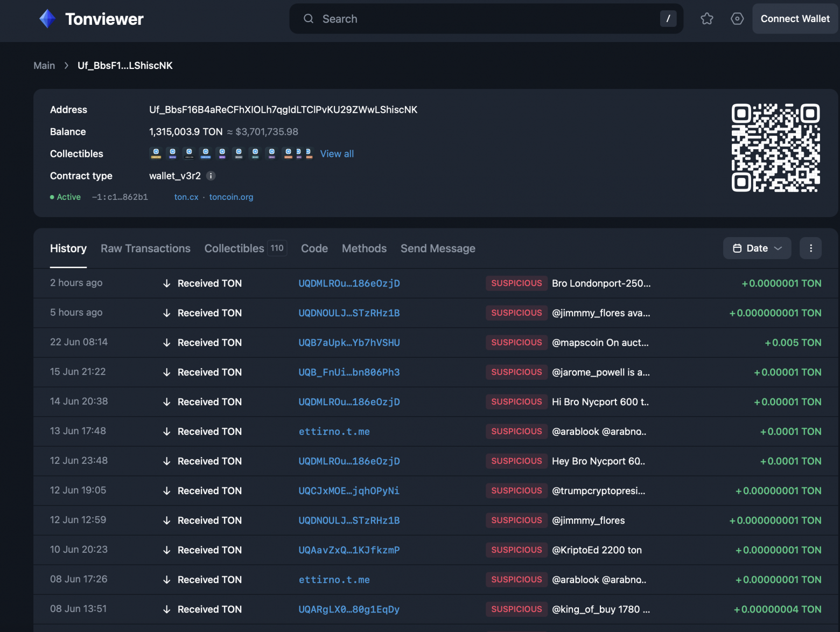Screen dimensions: 840x632
Task: Click the full wallet address text
Action: 283,109
